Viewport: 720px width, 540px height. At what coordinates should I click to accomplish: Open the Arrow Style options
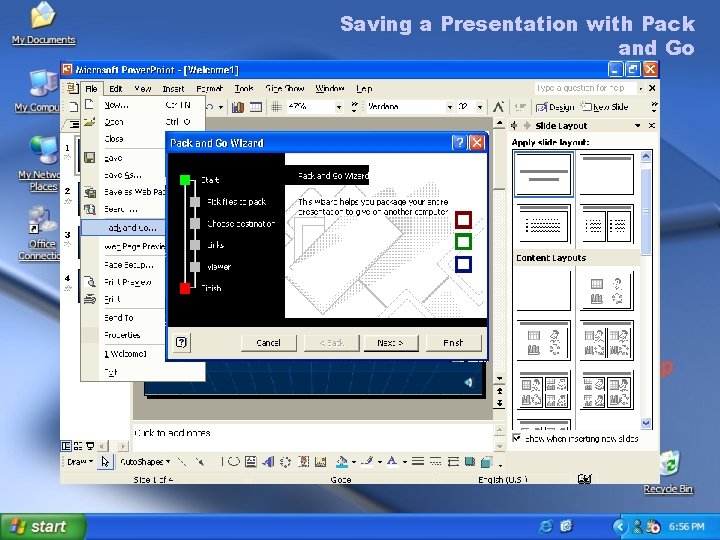tap(453, 461)
